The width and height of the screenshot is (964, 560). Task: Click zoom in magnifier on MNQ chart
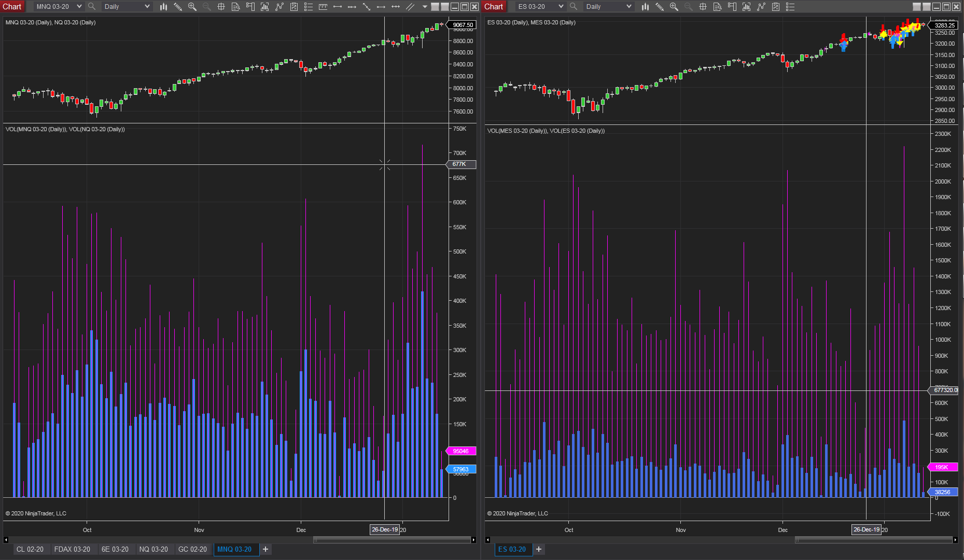[192, 7]
